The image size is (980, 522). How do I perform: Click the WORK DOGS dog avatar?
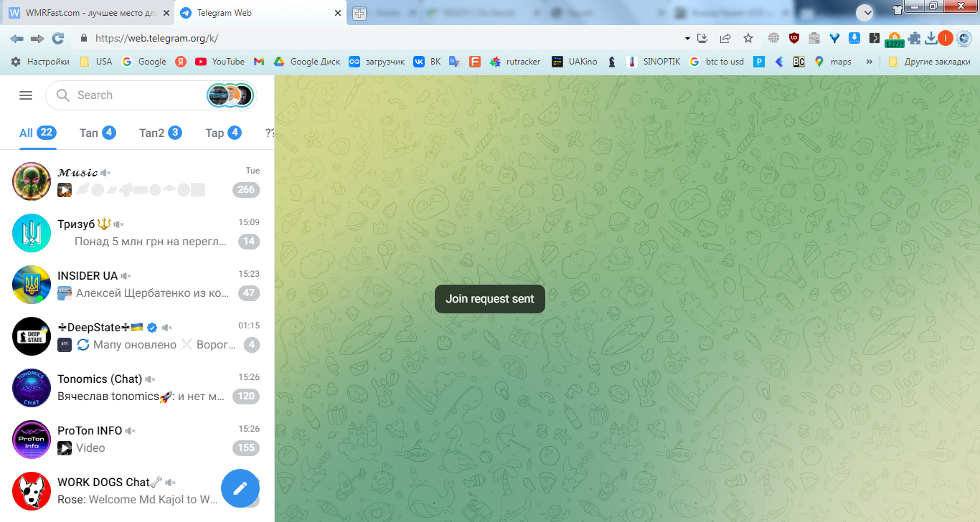coord(32,491)
